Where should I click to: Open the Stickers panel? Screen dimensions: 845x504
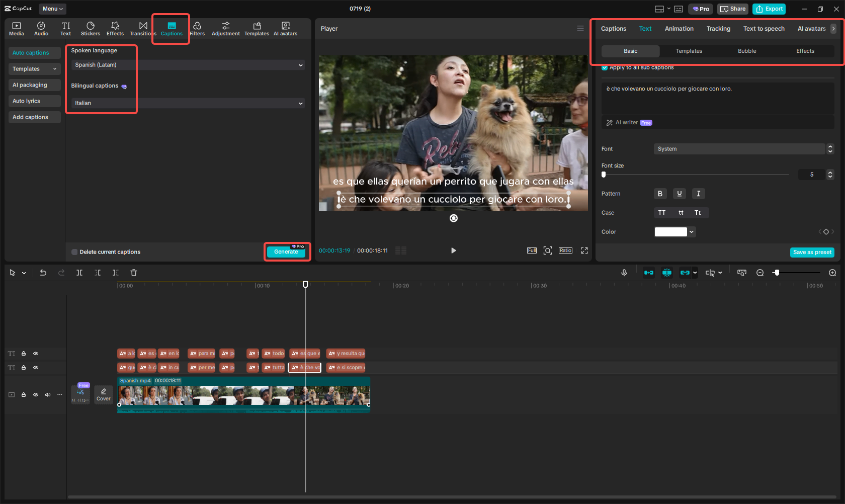91,29
